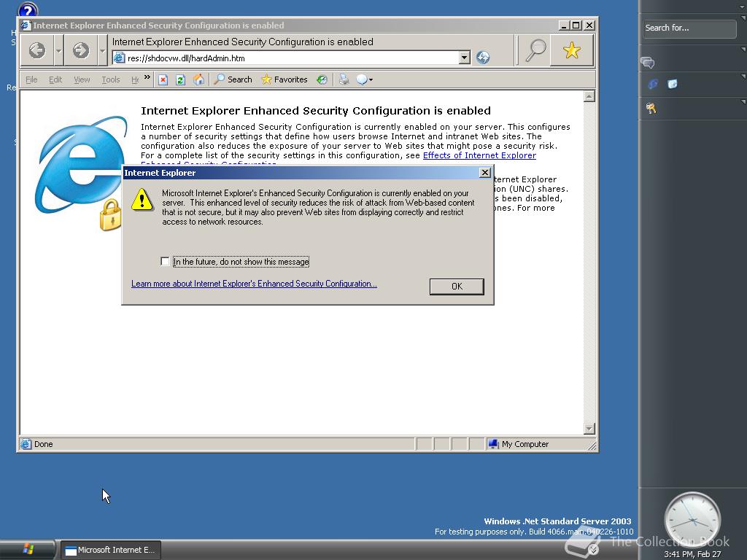The width and height of the screenshot is (747, 560).
Task: Open 'Learn more about Internet Explorer's Enhanced Security Configuration' link
Action: pos(254,284)
